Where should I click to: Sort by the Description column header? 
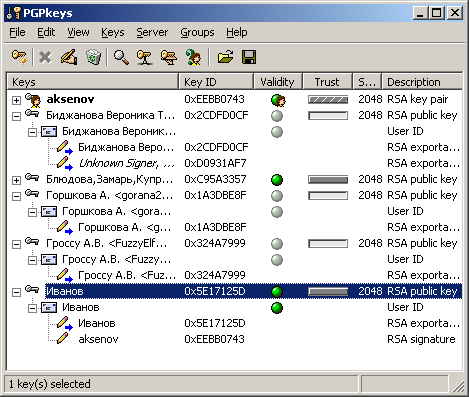(422, 82)
